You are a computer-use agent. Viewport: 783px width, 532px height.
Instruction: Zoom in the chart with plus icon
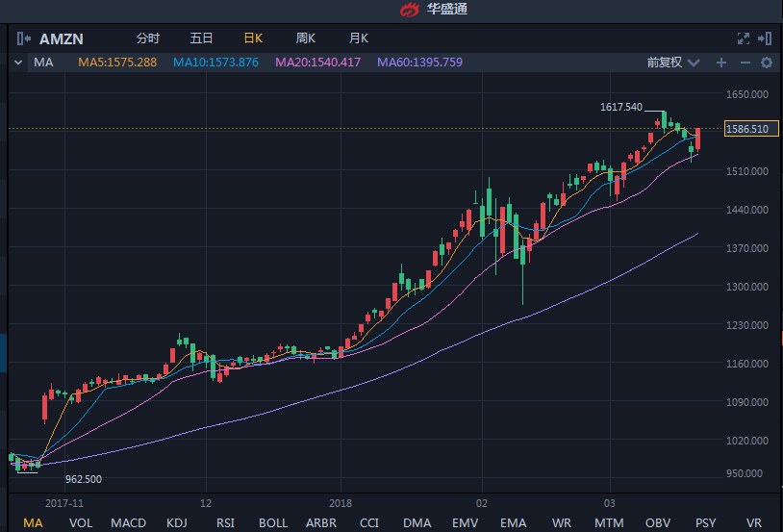click(721, 63)
